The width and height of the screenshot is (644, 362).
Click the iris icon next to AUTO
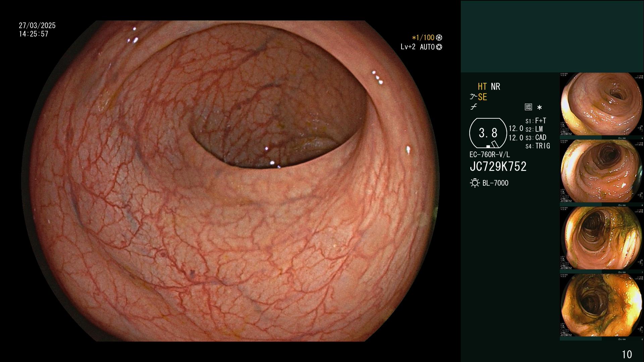tap(439, 47)
